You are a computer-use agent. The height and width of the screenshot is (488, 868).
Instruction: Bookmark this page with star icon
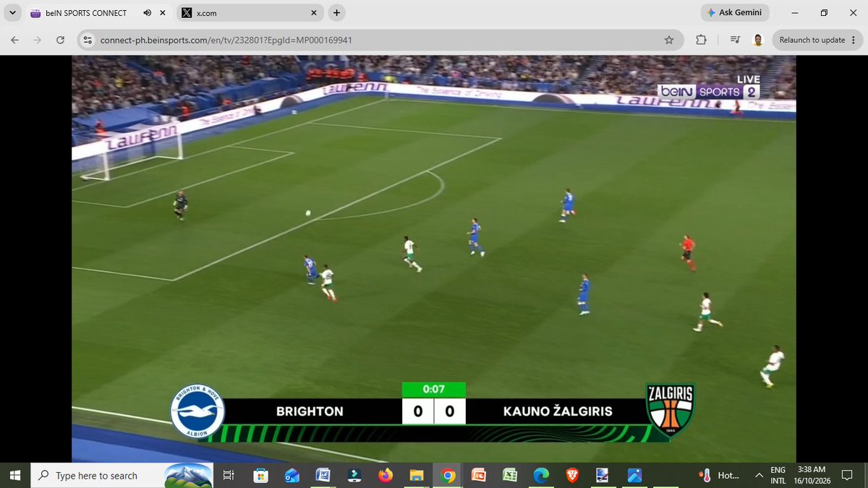click(669, 40)
